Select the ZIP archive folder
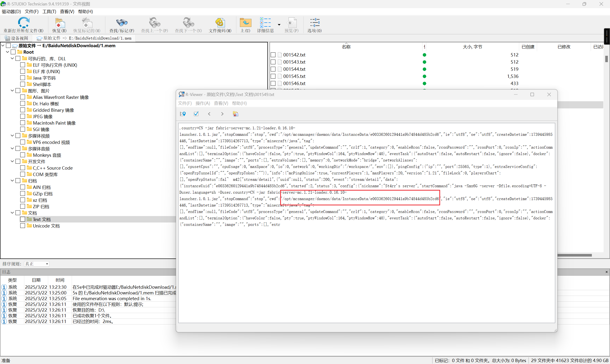This screenshot has height=364, width=610. tap(41, 207)
